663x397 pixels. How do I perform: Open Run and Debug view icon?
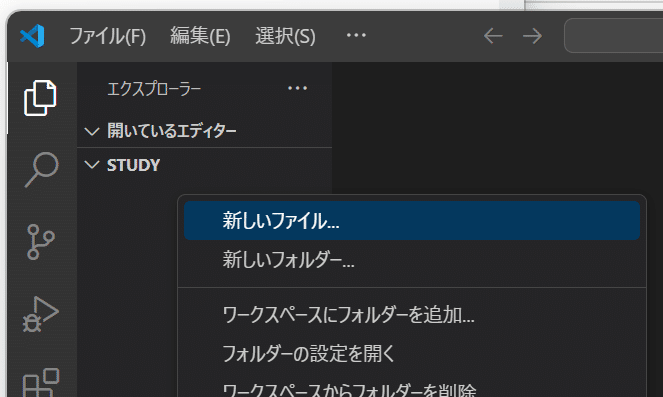tap(41, 314)
